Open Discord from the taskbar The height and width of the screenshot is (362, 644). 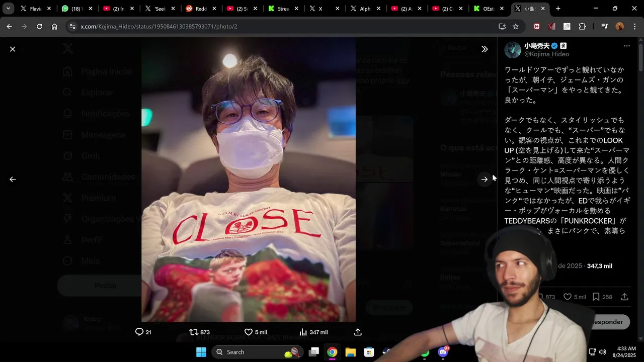point(443,352)
